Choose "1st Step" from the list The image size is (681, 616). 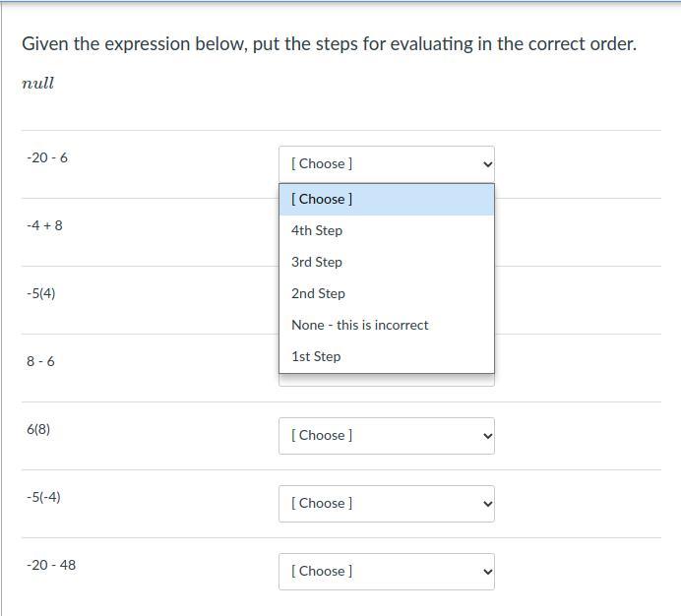pos(316,356)
